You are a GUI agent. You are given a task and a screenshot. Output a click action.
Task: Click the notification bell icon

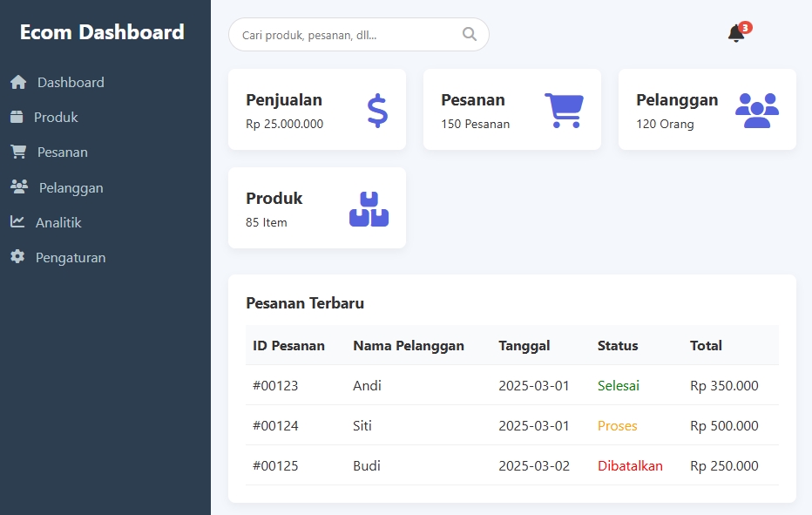(734, 33)
